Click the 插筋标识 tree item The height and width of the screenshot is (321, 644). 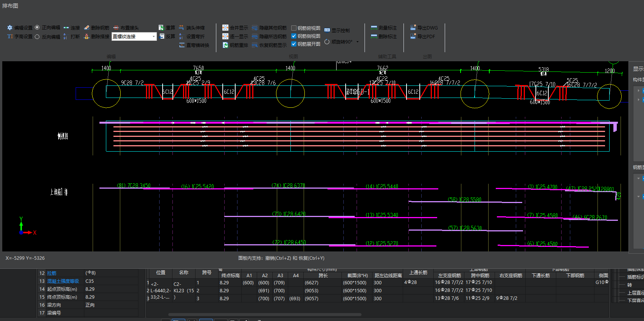pos(635,277)
